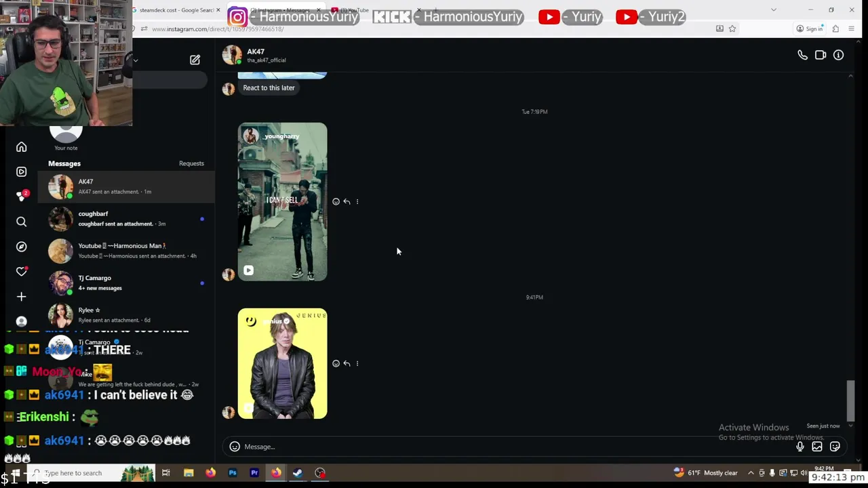Open the Messages icon with red badge

[21, 197]
